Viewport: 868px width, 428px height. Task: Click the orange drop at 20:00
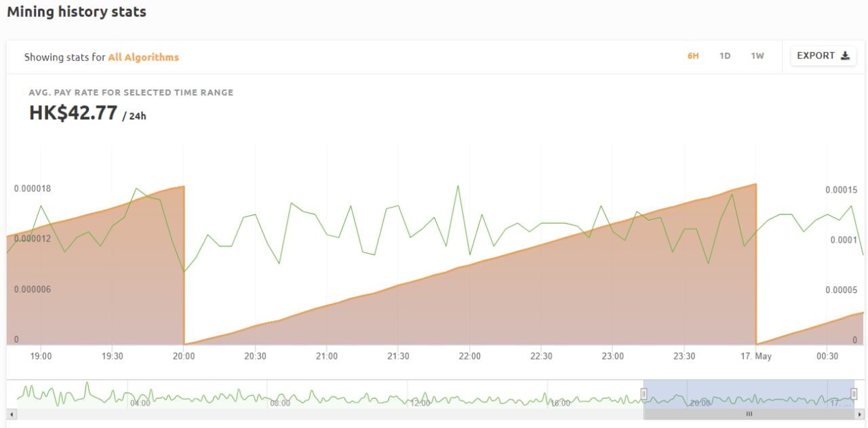184,265
